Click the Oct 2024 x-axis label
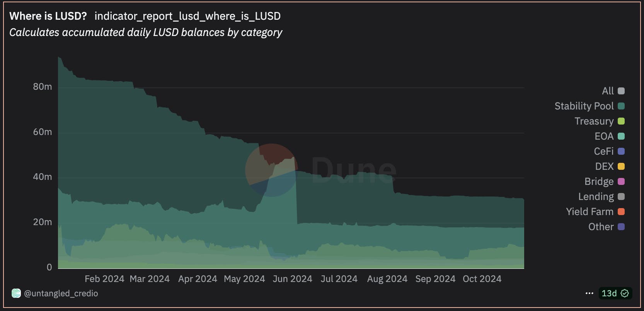644x311 pixels. coord(482,279)
